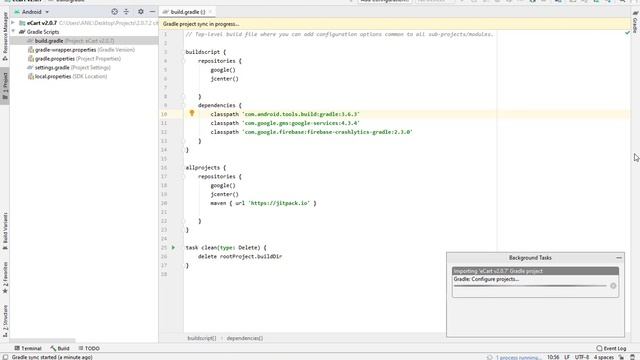Open the Build Variants side tab

(x=5, y=231)
